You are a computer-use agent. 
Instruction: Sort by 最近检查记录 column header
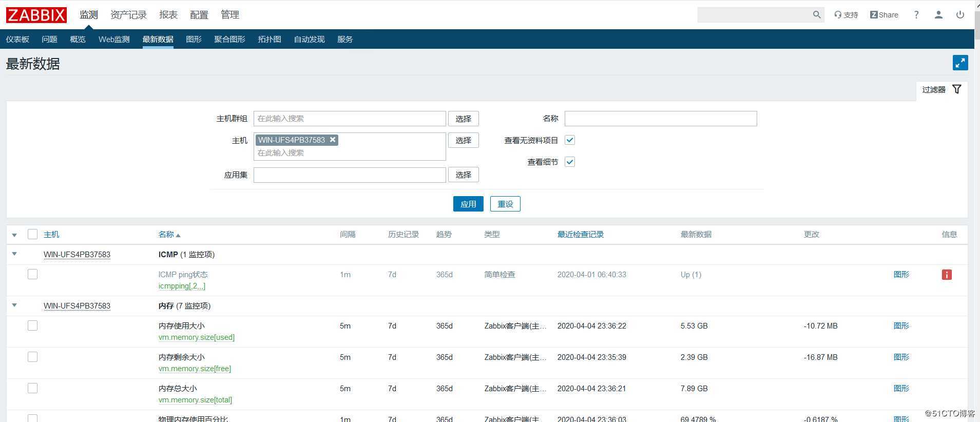[x=581, y=234]
